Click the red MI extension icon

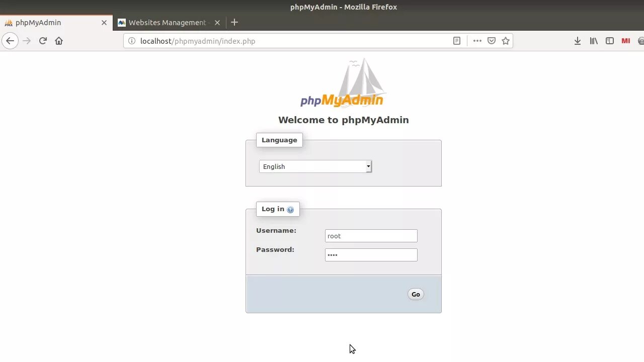(626, 41)
